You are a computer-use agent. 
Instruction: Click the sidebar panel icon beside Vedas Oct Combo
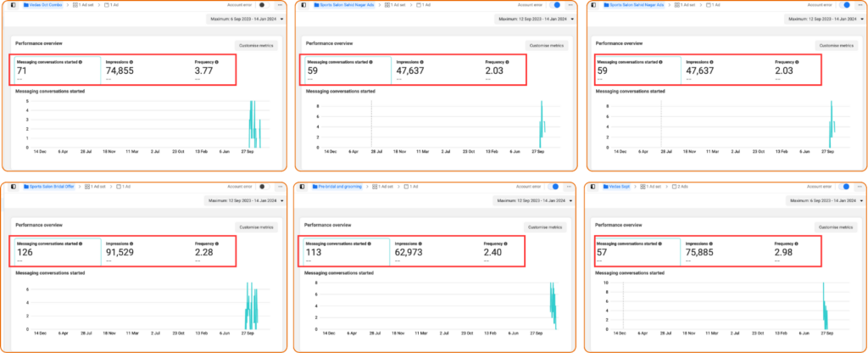[x=13, y=5]
